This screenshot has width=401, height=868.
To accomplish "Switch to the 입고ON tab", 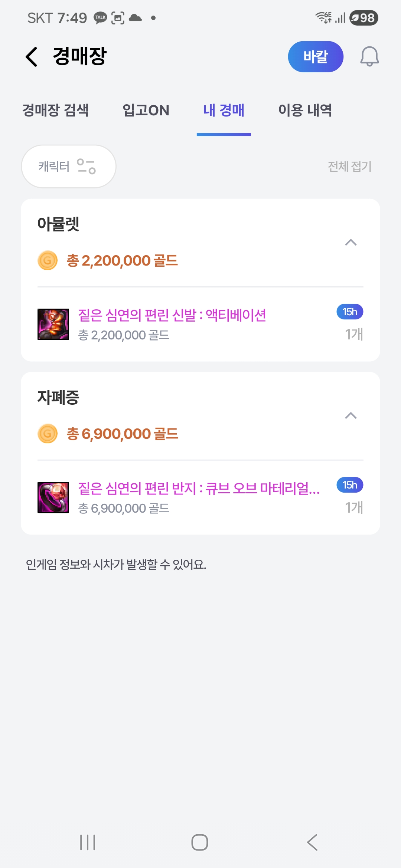I will (x=146, y=110).
